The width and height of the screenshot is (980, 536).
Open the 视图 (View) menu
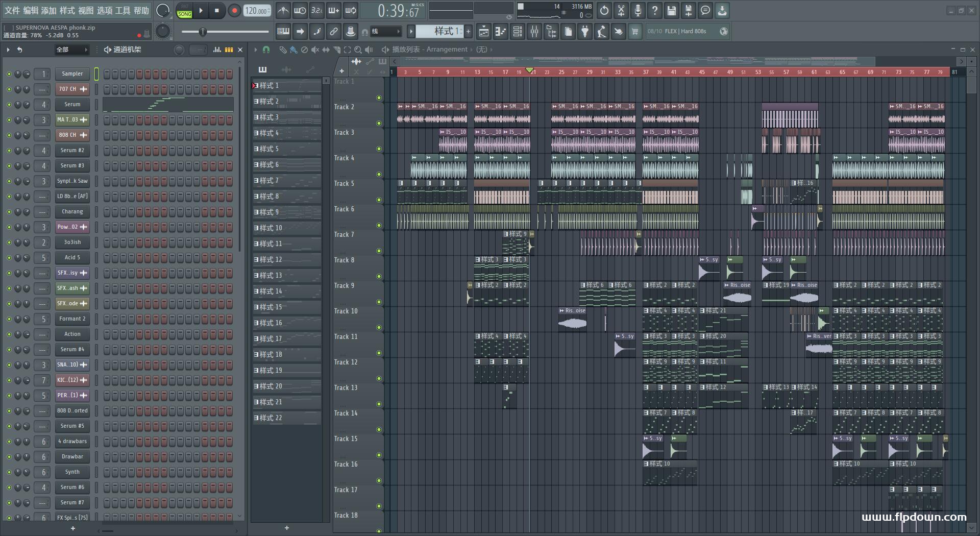86,10
